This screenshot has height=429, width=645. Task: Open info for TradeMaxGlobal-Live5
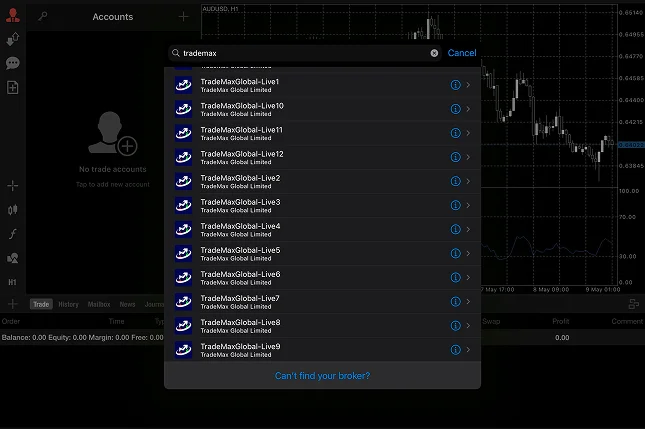455,253
